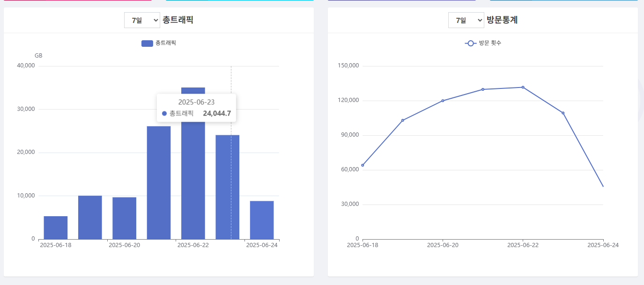The width and height of the screenshot is (644, 285).
Task: Click the peak visits point at 2025-06-22
Action: [x=523, y=87]
